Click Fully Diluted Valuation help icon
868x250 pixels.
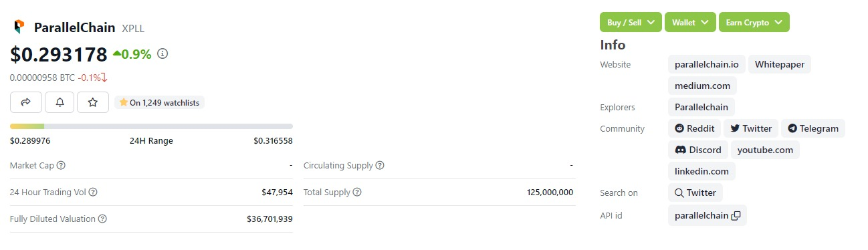coord(102,219)
